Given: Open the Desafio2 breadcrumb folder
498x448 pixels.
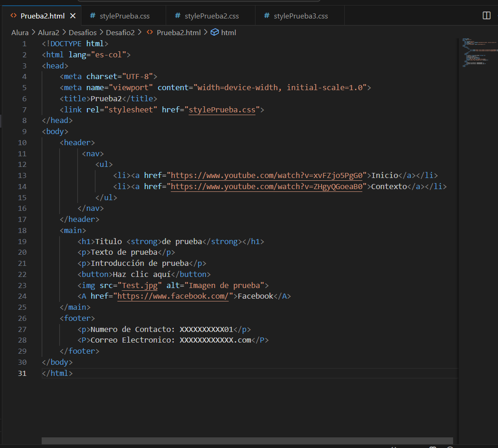Looking at the screenshot, I should click(x=120, y=33).
